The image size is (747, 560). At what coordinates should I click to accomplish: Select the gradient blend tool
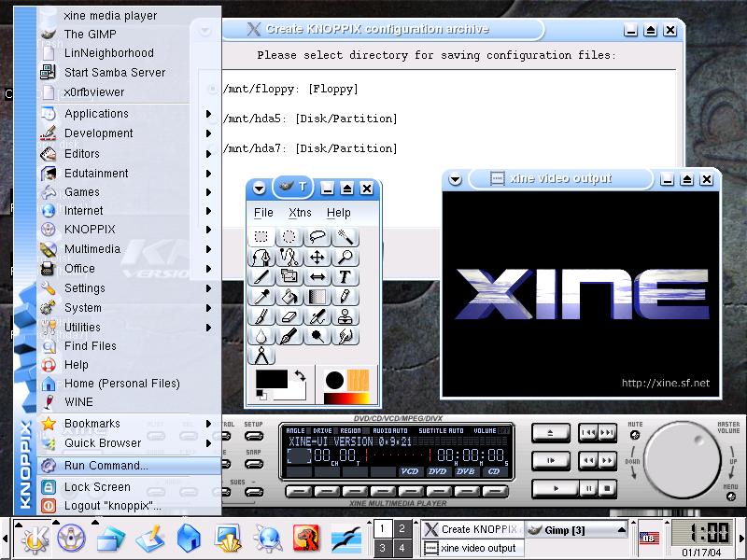pyautogui.click(x=317, y=297)
